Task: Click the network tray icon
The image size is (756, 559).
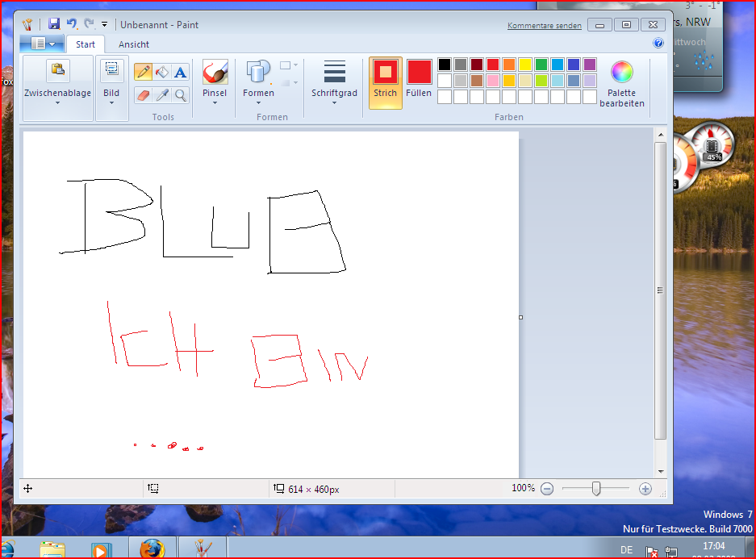Action: (x=670, y=552)
